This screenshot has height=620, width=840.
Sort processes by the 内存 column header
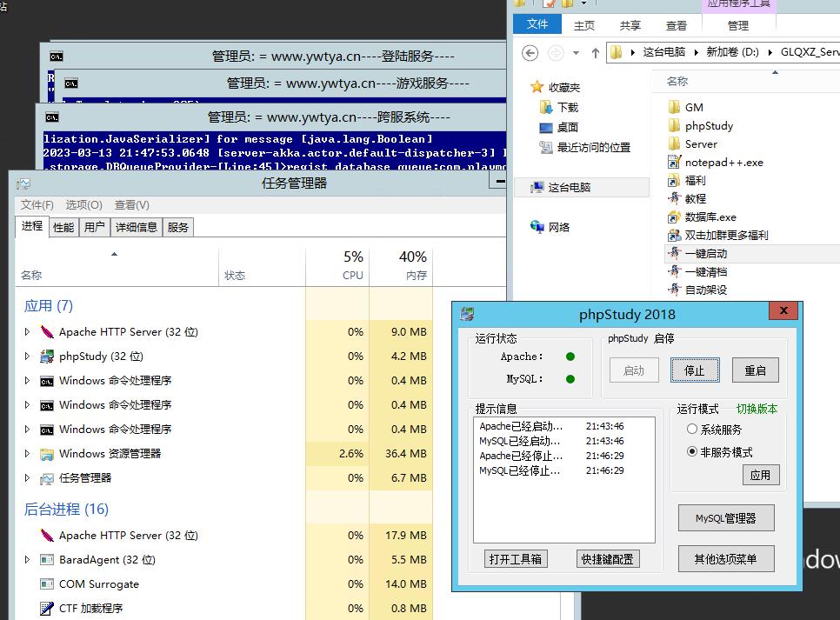tap(401, 266)
